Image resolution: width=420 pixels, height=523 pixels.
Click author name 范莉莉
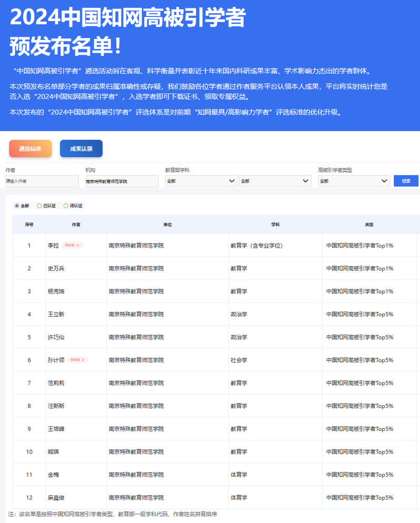(56, 383)
